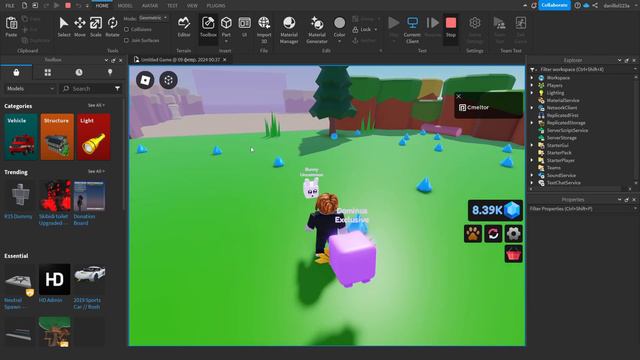Viewport: 640px width, 360px height.
Task: Expand the StarterPlayer node in Explorer
Action: pyautogui.click(x=532, y=160)
